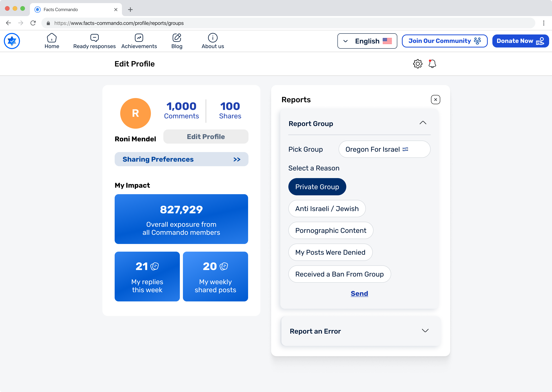Open the Pick Group dropdown Oregon For Israel
Image resolution: width=552 pixels, height=392 pixels.
coord(384,149)
